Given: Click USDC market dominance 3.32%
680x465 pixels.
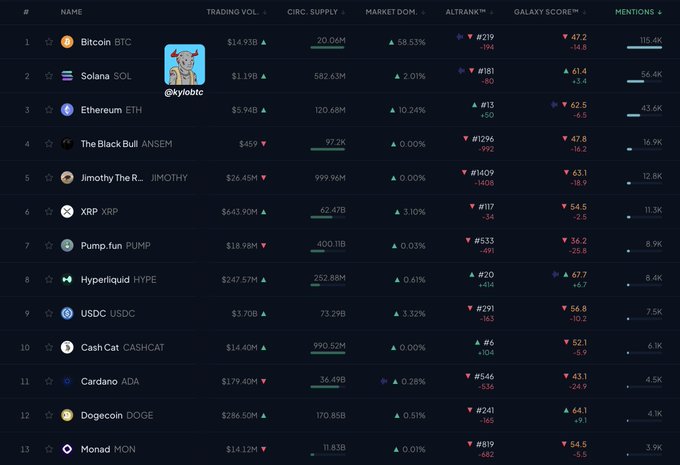Looking at the screenshot, I should [413, 314].
